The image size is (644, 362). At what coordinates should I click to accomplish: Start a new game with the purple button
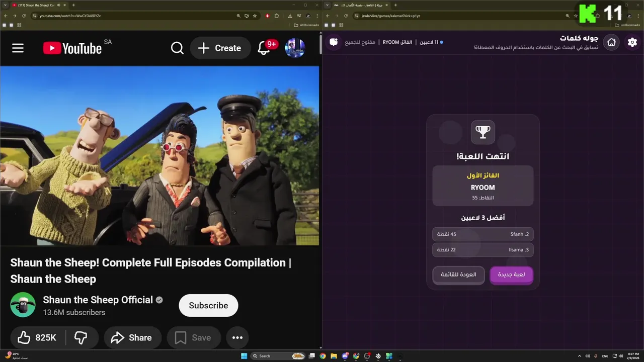pyautogui.click(x=511, y=275)
